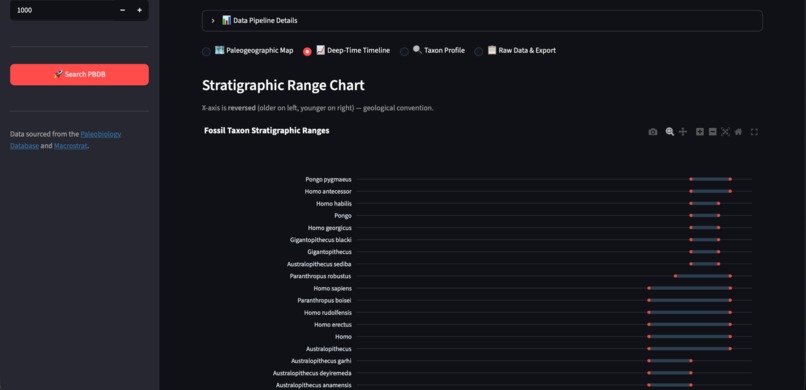Autoscale the plot axes
Screen dimensions: 806x390
pyautogui.click(x=725, y=132)
